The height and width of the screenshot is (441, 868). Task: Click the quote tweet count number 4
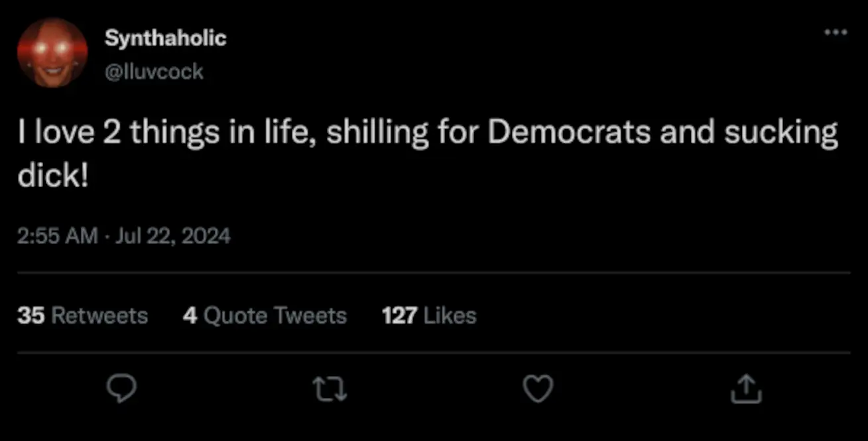pyautogui.click(x=190, y=316)
